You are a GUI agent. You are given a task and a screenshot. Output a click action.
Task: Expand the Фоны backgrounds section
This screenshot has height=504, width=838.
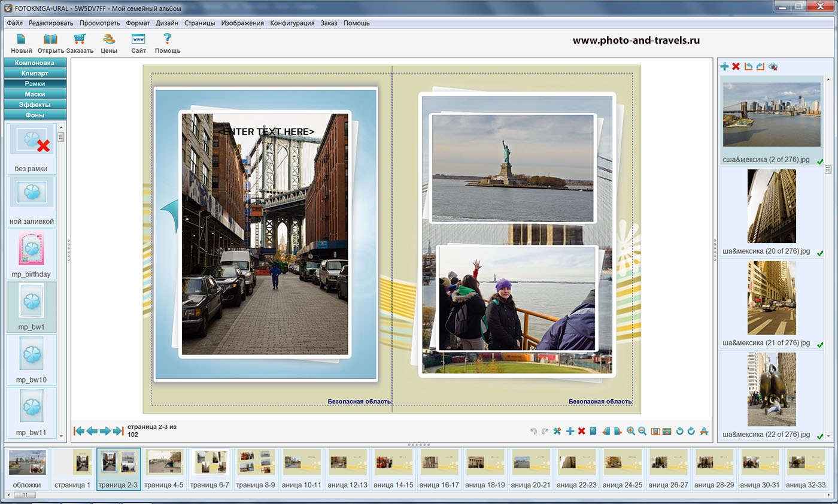[x=35, y=115]
